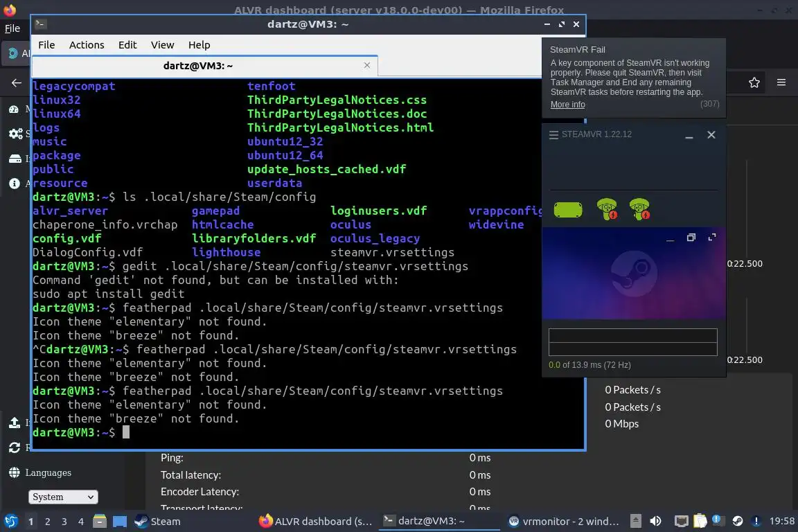Click the Steam tray icon

(x=738, y=521)
